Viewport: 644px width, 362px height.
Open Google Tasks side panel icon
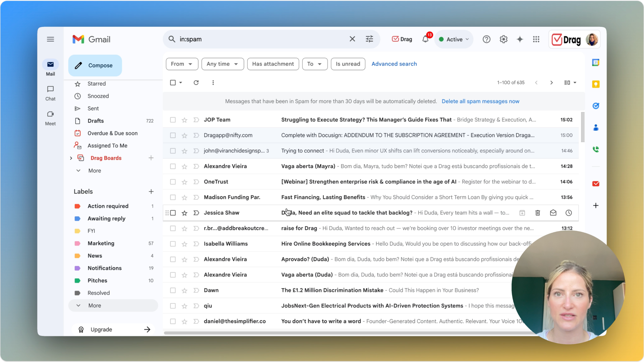[595, 106]
